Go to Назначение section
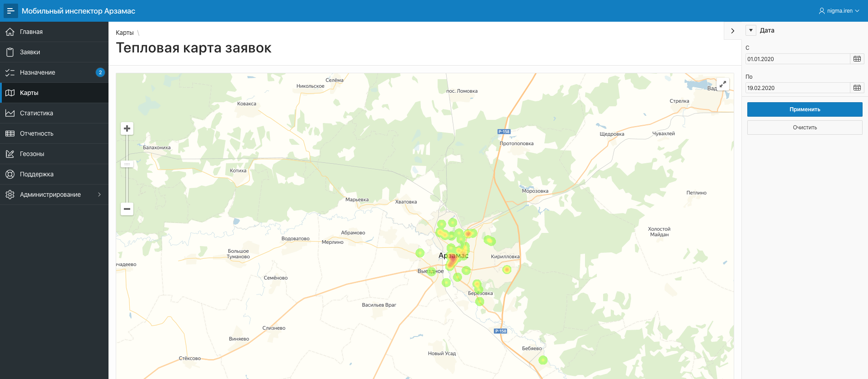The height and width of the screenshot is (379, 868). 54,72
